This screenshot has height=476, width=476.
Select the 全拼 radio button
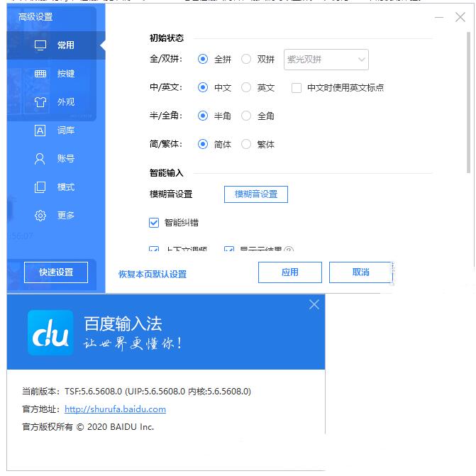pyautogui.click(x=203, y=59)
